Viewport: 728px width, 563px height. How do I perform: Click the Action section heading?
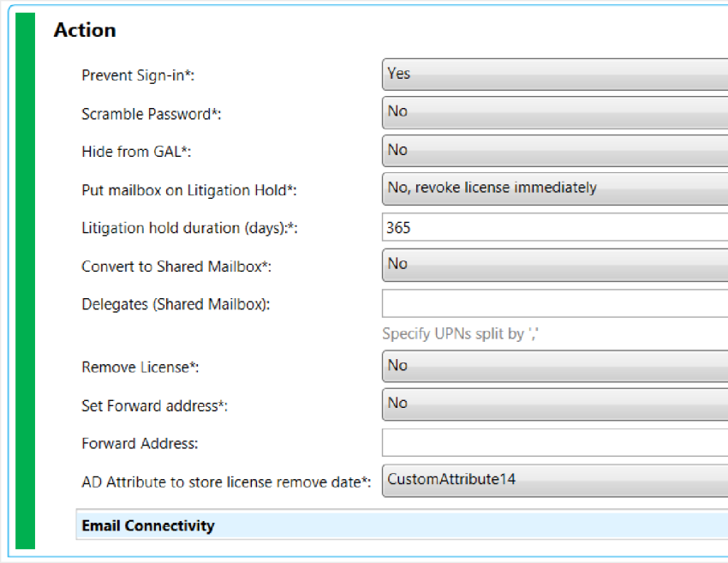85,30
